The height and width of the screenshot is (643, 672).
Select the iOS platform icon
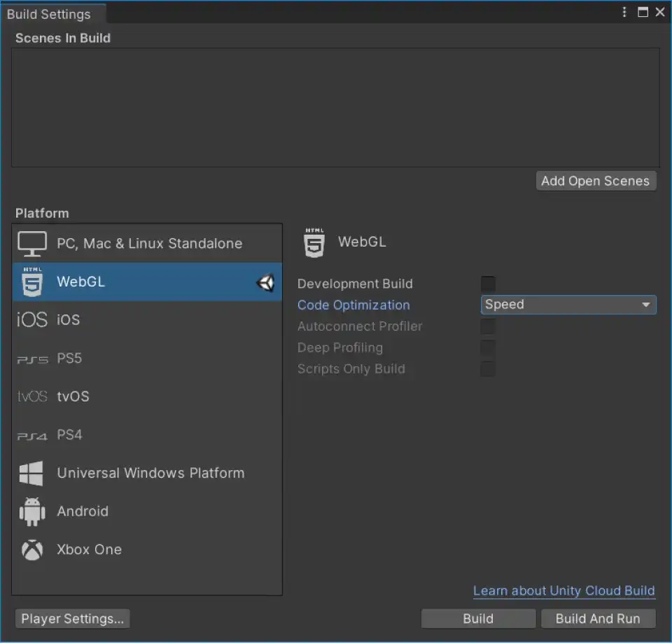click(x=31, y=320)
